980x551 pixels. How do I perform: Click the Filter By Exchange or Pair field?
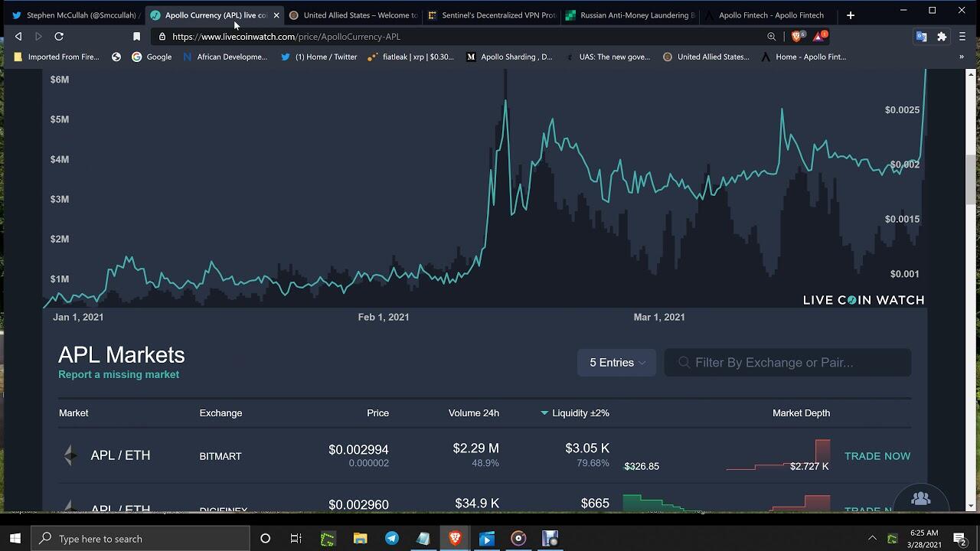pos(787,363)
